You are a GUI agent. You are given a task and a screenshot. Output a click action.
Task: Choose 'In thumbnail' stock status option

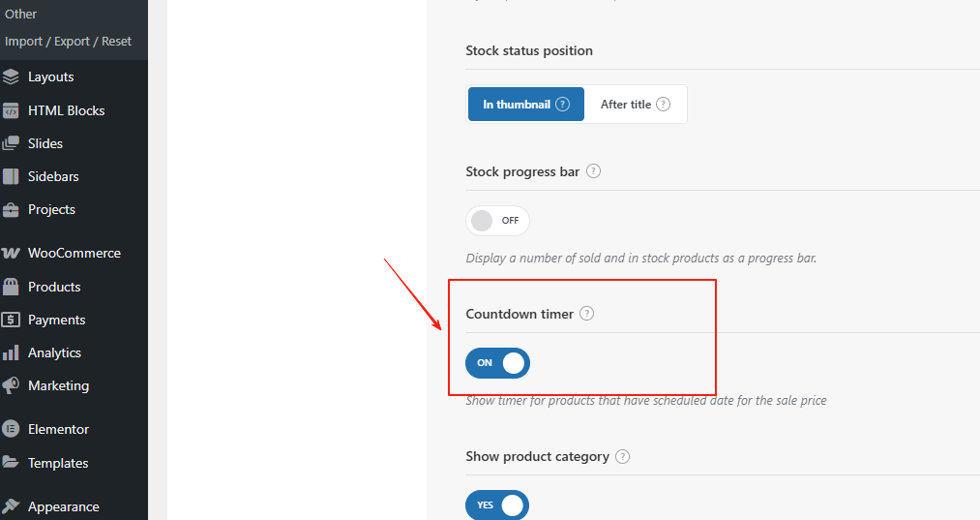pos(525,105)
